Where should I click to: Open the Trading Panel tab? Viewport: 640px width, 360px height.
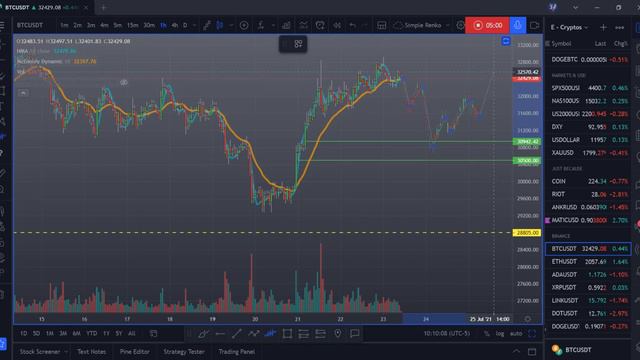[x=236, y=351]
